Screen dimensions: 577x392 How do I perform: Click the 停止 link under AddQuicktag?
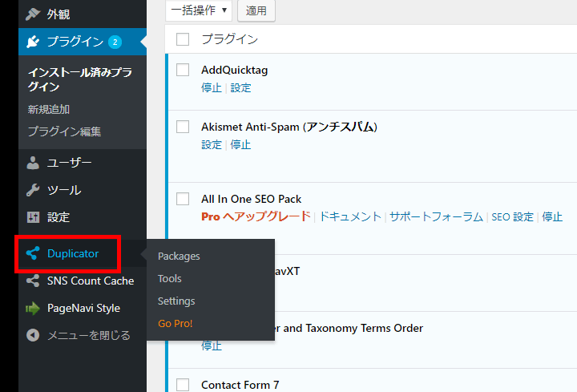[211, 88]
